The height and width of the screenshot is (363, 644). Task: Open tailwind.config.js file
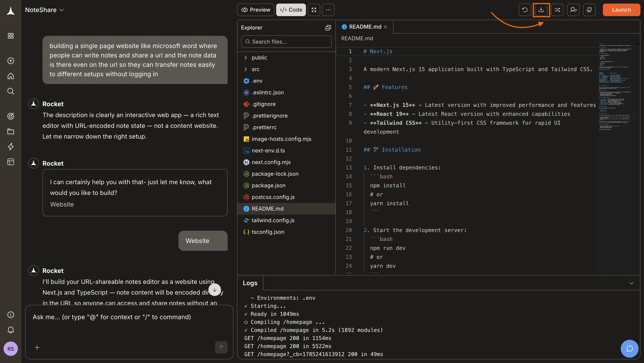pos(286,220)
